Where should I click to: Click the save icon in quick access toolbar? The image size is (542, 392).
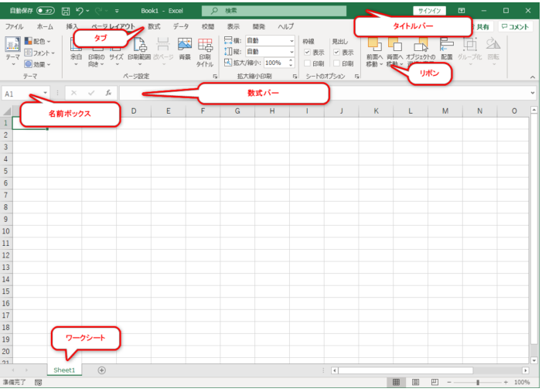pyautogui.click(x=65, y=12)
